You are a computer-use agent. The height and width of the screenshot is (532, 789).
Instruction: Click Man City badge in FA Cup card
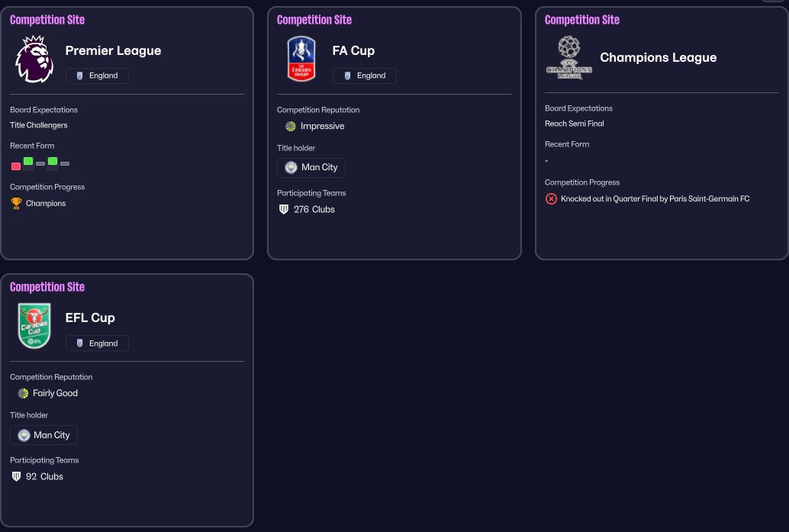[291, 168]
